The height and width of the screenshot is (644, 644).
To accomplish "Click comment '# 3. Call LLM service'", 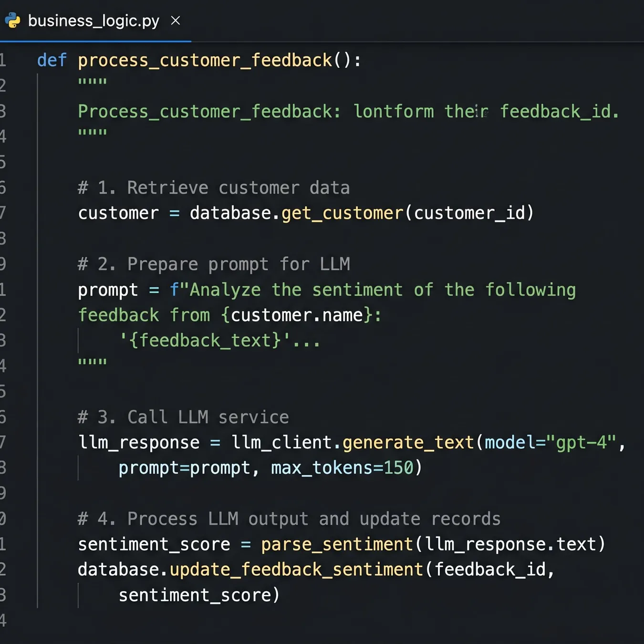I will click(183, 417).
